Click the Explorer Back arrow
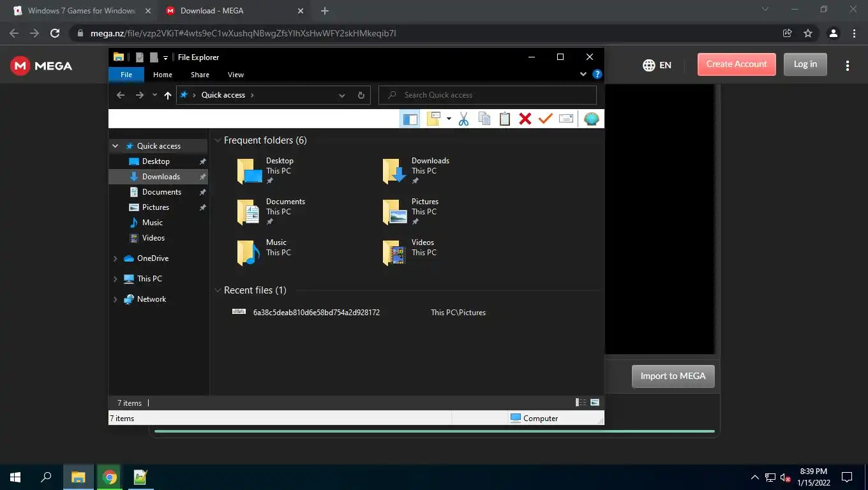Image resolution: width=868 pixels, height=490 pixels. point(121,95)
